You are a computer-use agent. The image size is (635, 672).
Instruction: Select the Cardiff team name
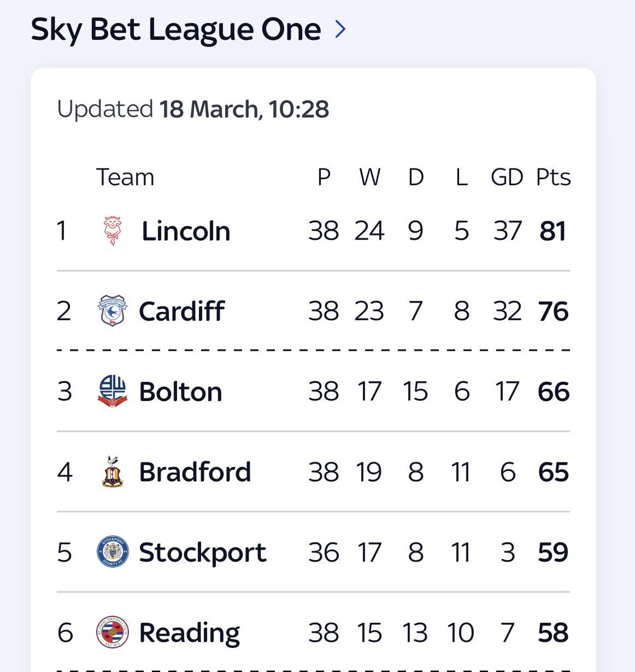pyautogui.click(x=182, y=311)
